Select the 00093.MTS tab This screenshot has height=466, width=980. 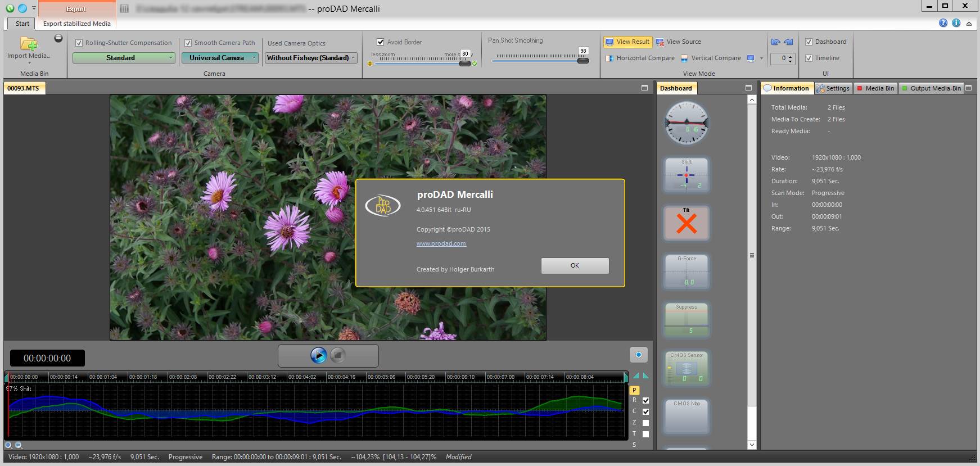coord(24,88)
